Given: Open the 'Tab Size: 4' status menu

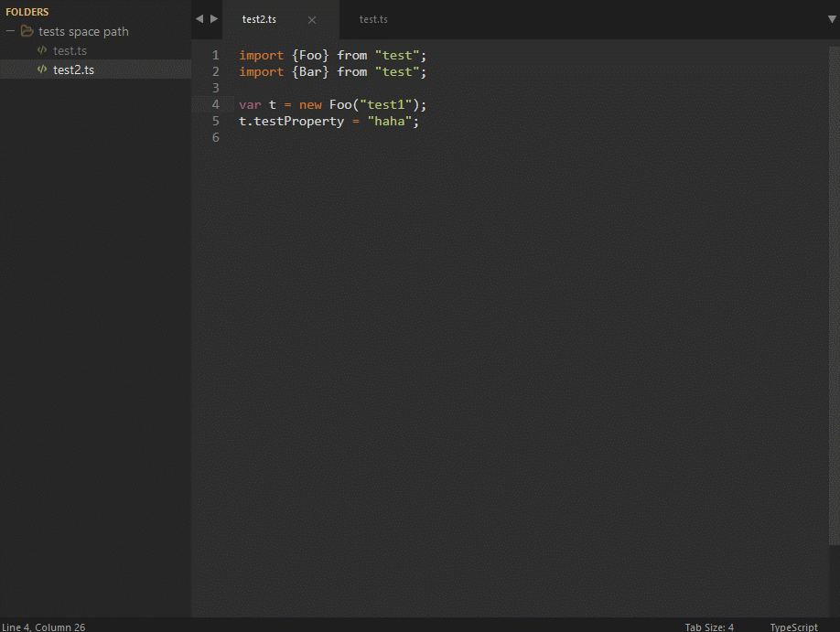Looking at the screenshot, I should pyautogui.click(x=709, y=627).
